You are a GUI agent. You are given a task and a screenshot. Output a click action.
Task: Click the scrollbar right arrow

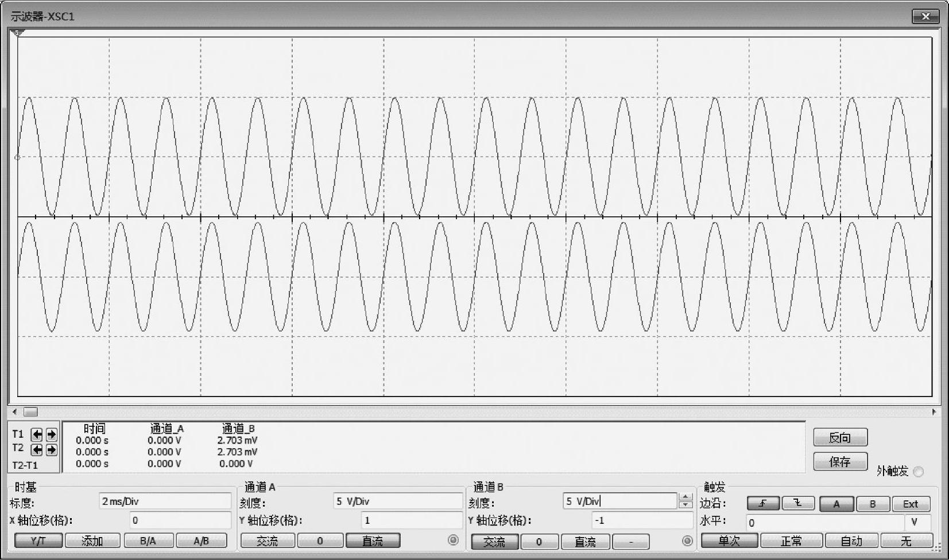point(934,412)
